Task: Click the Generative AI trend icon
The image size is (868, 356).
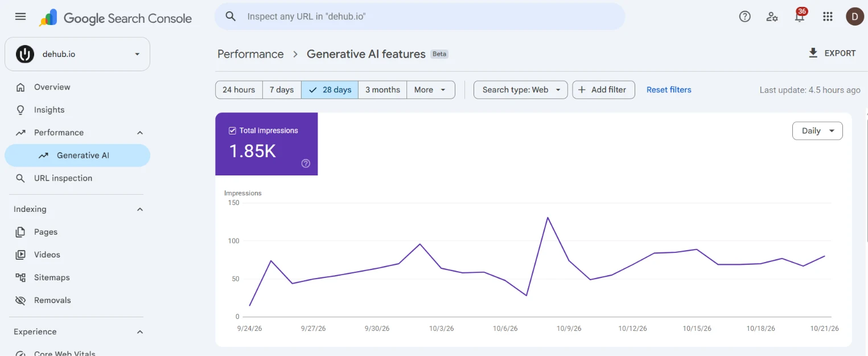Action: [x=43, y=156]
